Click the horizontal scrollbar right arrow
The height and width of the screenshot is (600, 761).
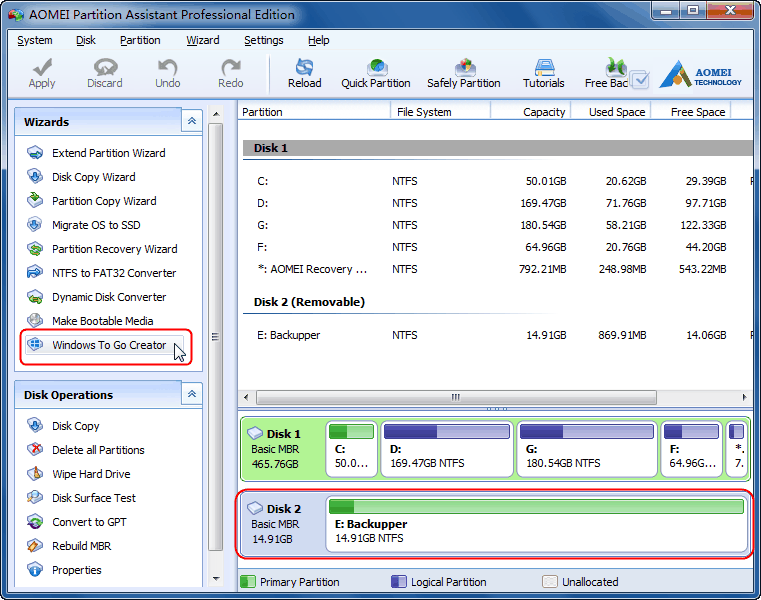744,398
